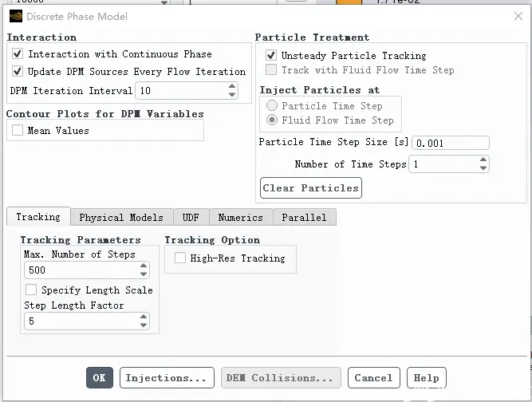This screenshot has height=402, width=532.
Task: Decrease Max. Number of Steps value
Action: pyautogui.click(x=144, y=274)
